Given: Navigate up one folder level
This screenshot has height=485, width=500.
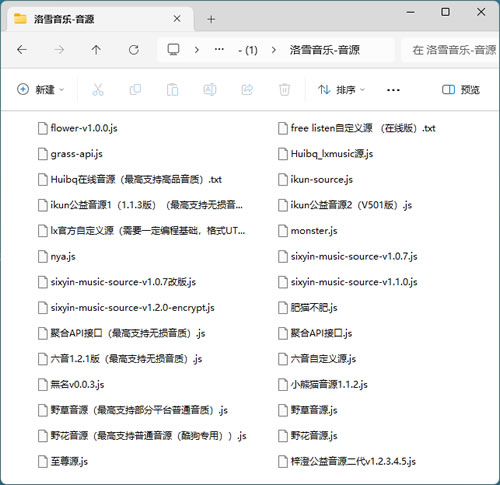Looking at the screenshot, I should [96, 50].
